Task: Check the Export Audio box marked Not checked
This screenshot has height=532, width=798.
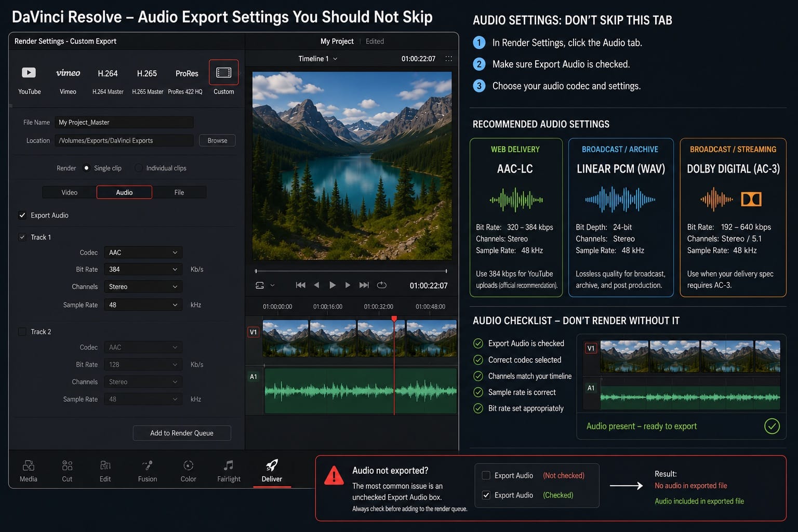Action: (x=486, y=475)
